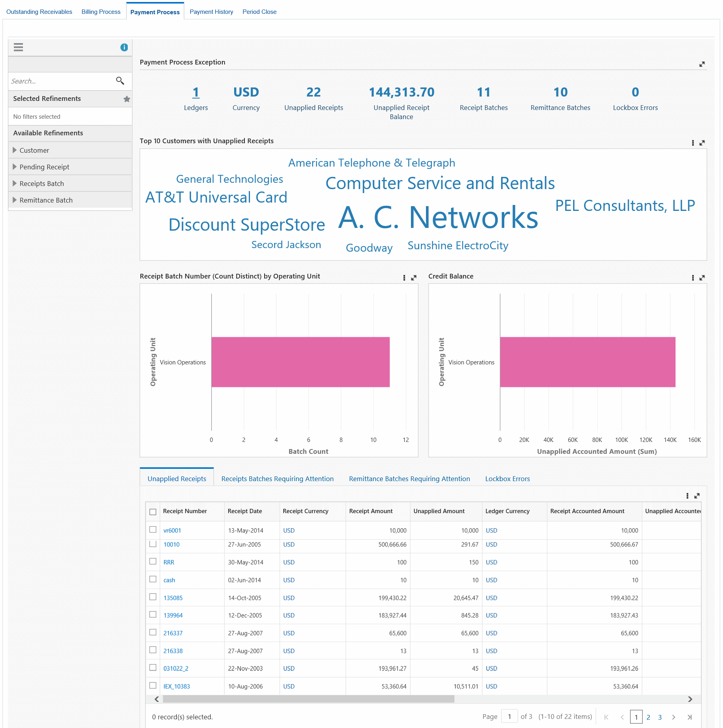The height and width of the screenshot is (728, 723).
Task: Switch to the Payment History tab
Action: (x=211, y=11)
